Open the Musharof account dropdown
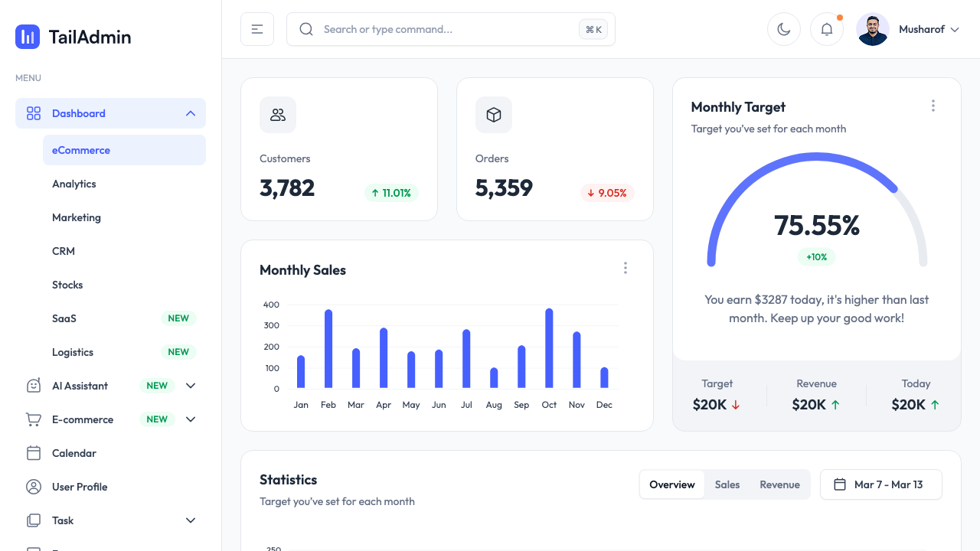Image resolution: width=980 pixels, height=551 pixels. coord(928,29)
